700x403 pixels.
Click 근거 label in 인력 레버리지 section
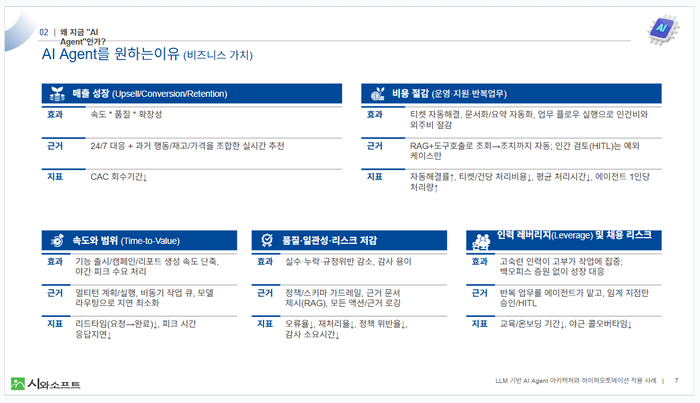[479, 293]
